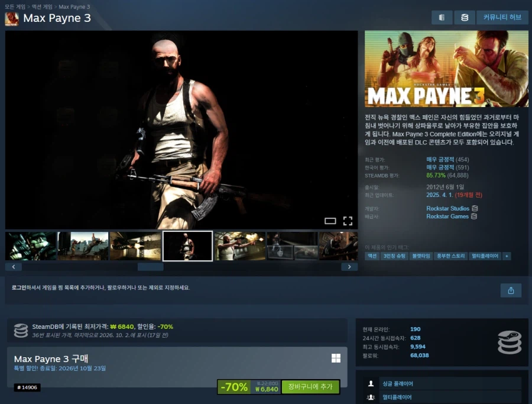Select the 3인칭 슈팅 tag
Viewport: 532px width, 404px height.
[394, 256]
